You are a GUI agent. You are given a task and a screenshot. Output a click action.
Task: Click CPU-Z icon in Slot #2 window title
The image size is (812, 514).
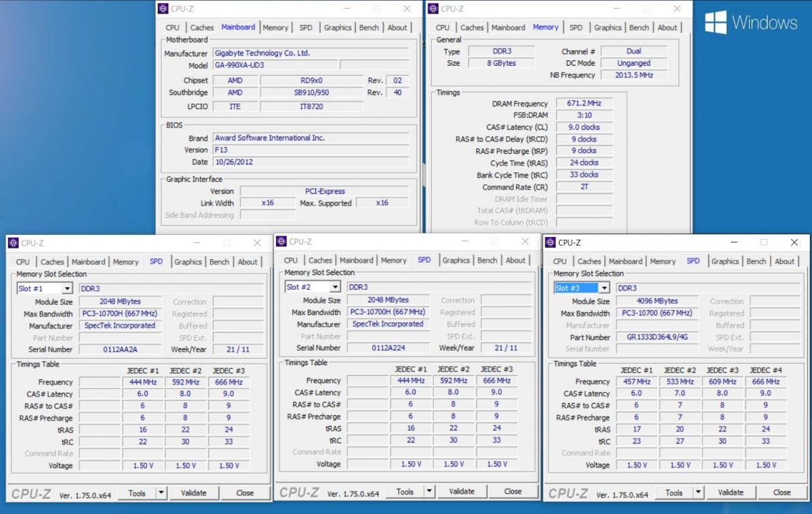click(281, 242)
